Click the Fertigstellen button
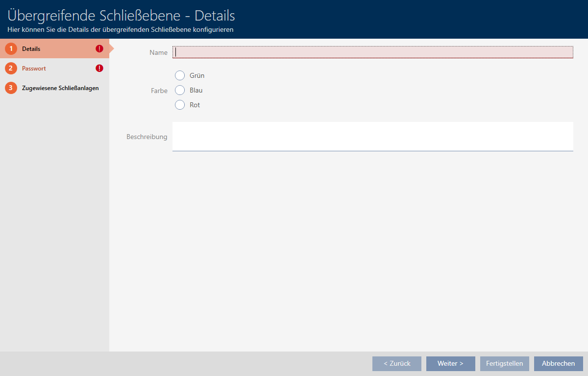Viewport: 588px width, 376px height. pos(505,364)
